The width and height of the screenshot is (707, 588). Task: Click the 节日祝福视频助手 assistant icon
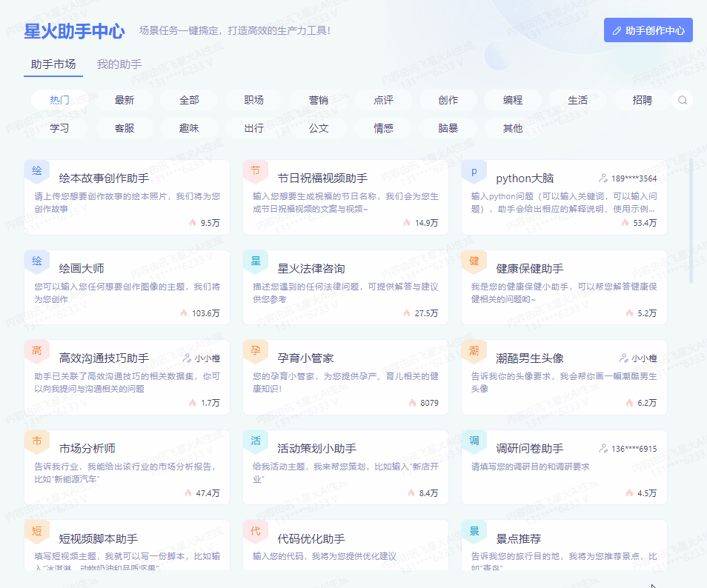[x=255, y=170]
